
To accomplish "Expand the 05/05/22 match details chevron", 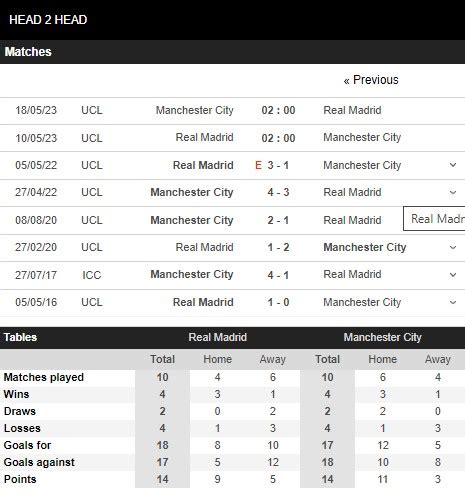I will pos(453,165).
